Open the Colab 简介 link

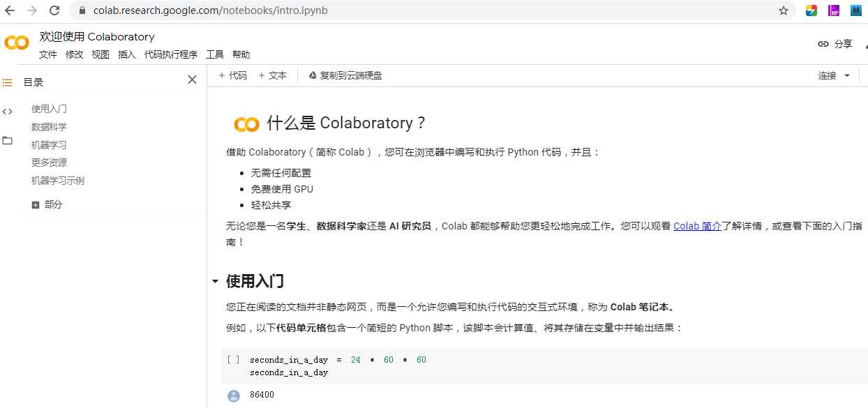697,226
